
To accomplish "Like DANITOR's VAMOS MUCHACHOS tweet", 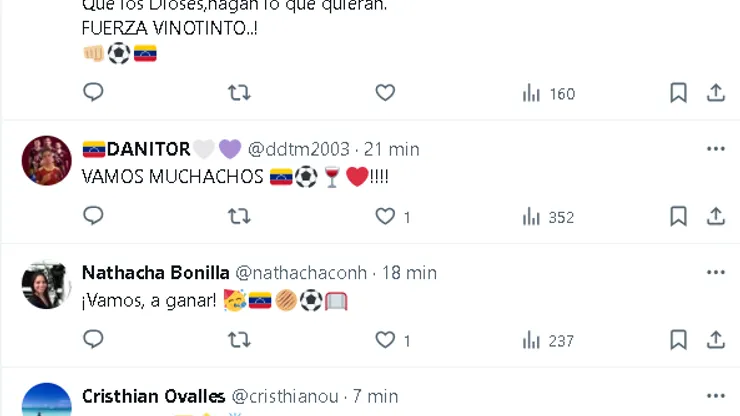I will pyautogui.click(x=385, y=216).
